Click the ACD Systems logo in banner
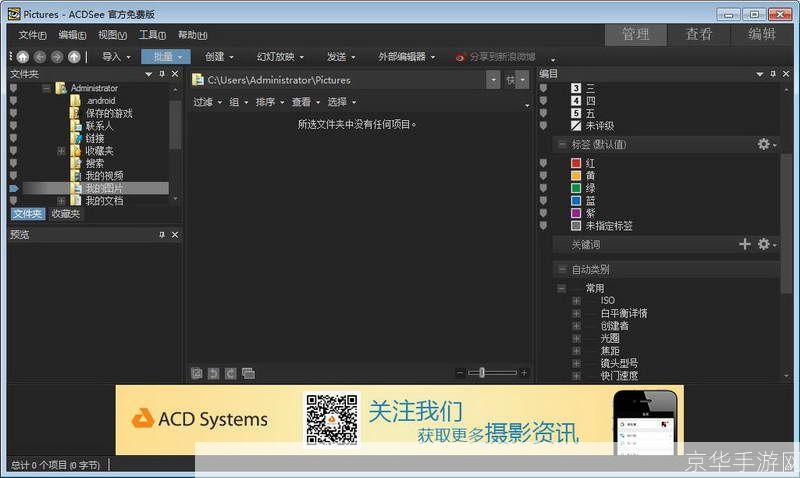Screen dimensions: 800x478 199,419
